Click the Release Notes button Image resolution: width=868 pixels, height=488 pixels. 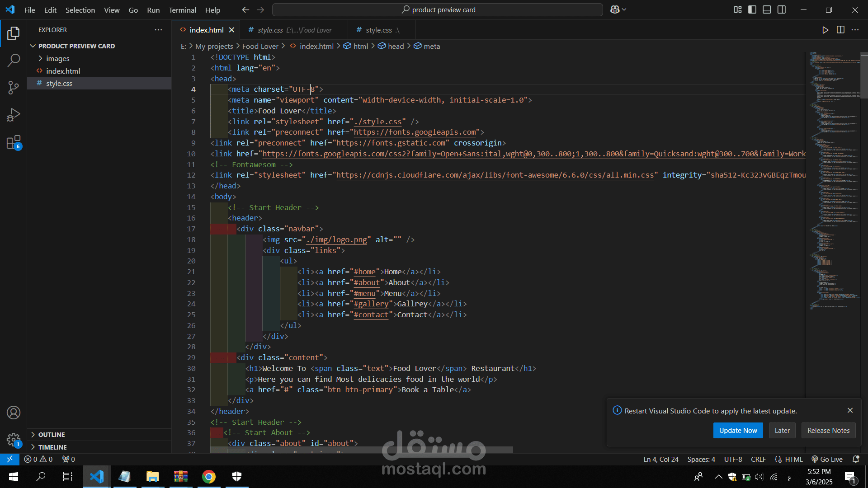[x=828, y=430]
